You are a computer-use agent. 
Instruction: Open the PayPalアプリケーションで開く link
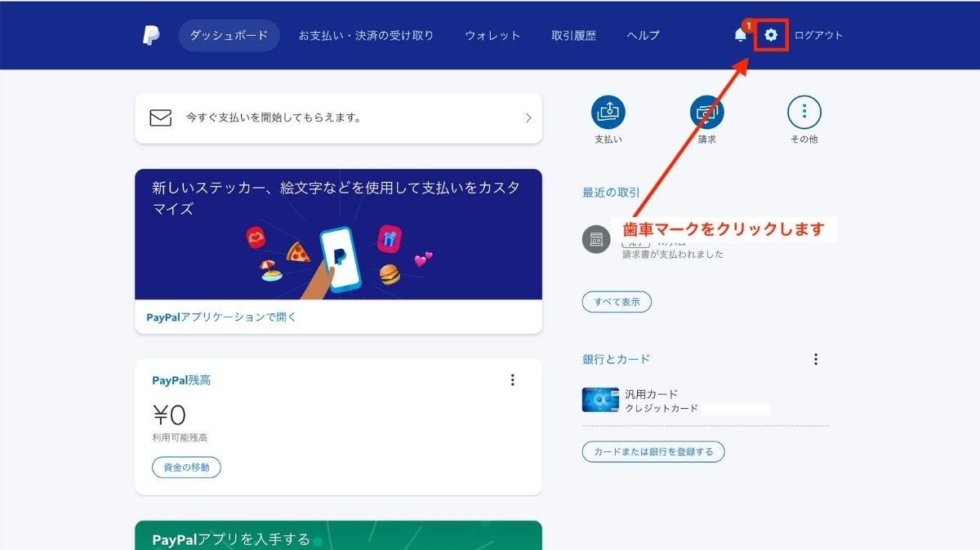click(222, 317)
